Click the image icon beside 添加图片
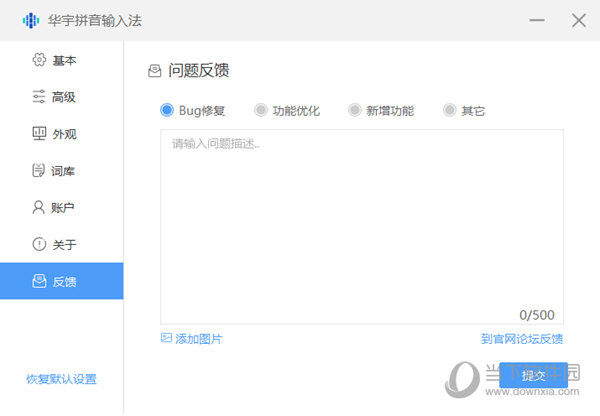 (x=166, y=338)
